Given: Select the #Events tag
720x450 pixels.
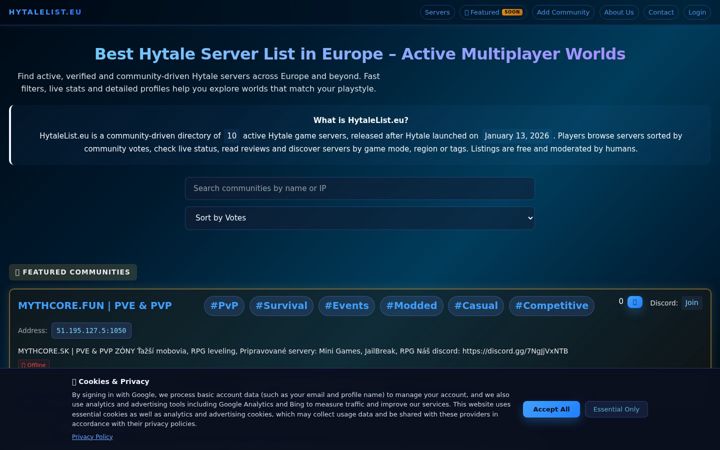Looking at the screenshot, I should pos(347,306).
